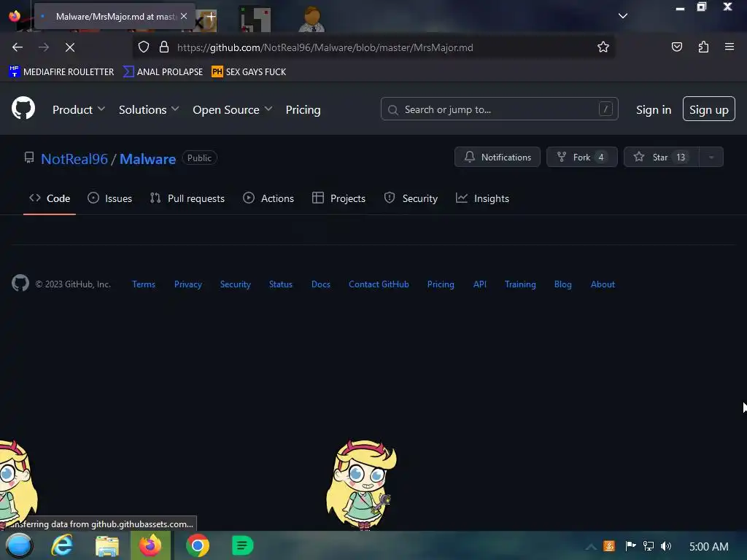Click the GitHub logo in the header
This screenshot has width=747, height=560.
tap(23, 109)
